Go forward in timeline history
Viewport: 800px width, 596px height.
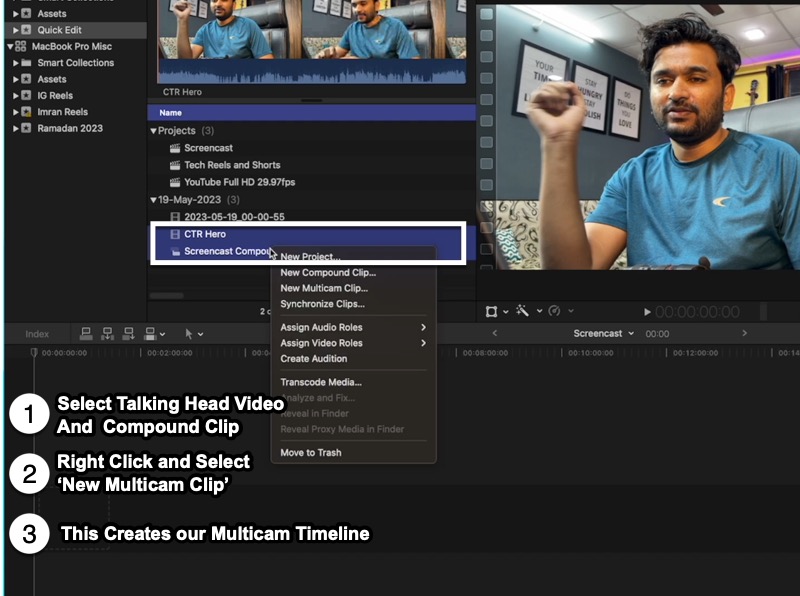(744, 333)
